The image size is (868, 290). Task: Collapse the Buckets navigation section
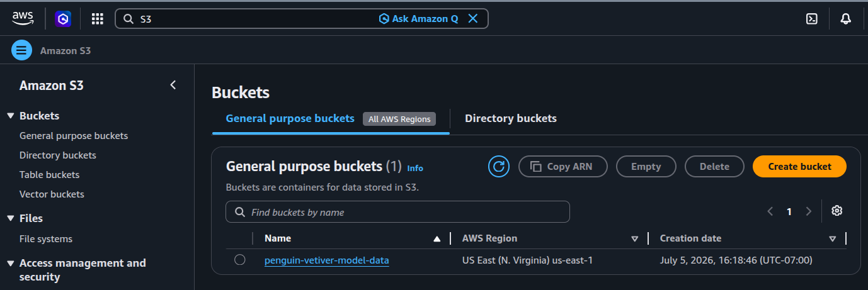tap(10, 116)
